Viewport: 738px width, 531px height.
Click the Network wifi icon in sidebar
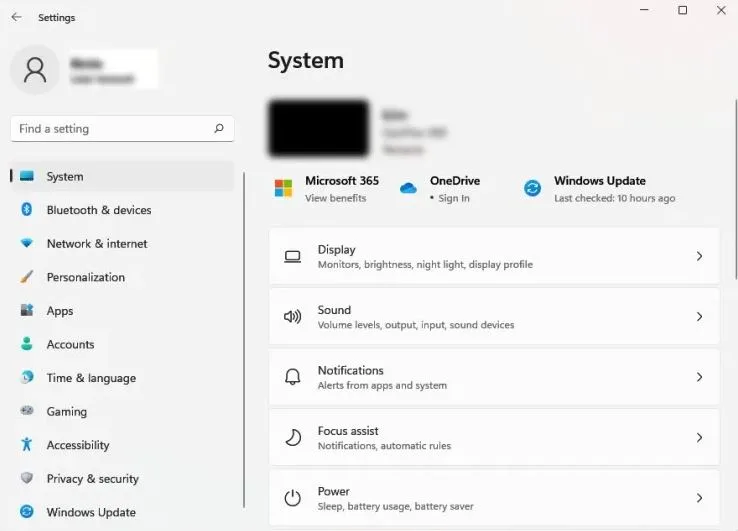point(27,243)
